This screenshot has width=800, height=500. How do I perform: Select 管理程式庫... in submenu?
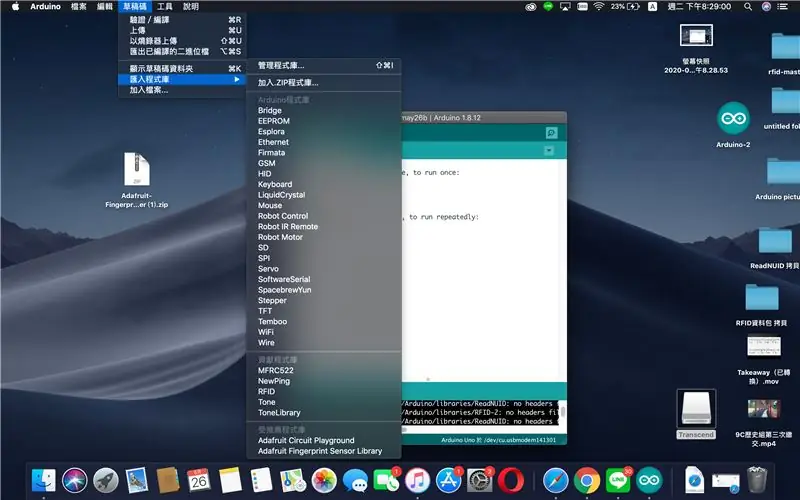(323, 65)
